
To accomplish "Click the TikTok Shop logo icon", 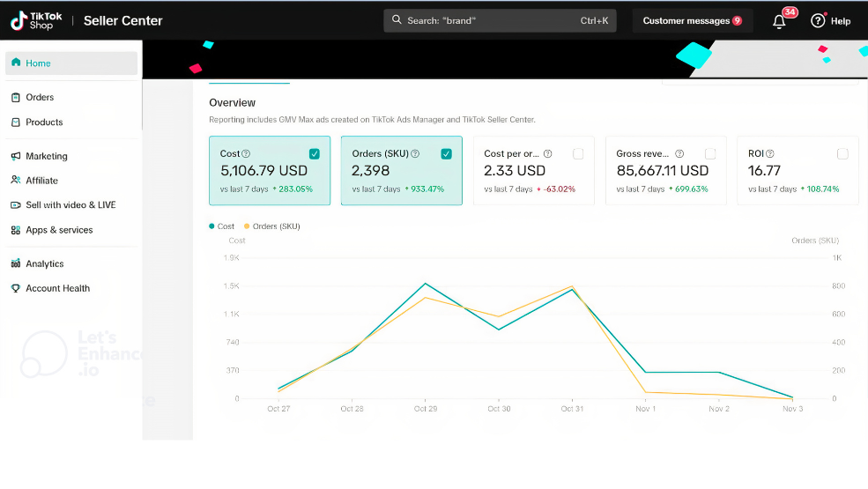I will [x=18, y=21].
